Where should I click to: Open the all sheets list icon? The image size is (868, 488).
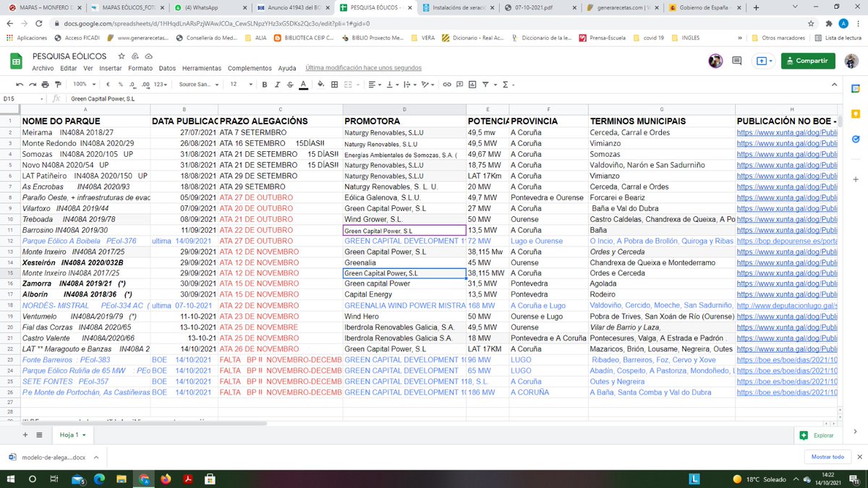point(39,435)
